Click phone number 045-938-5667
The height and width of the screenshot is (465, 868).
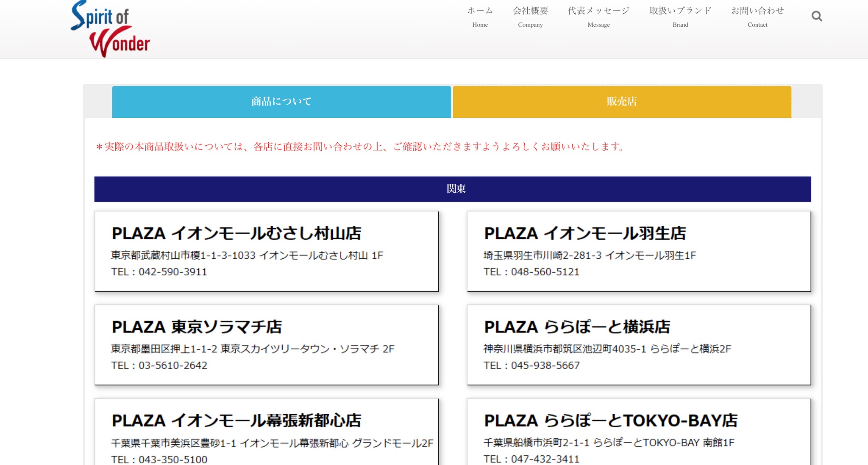coord(545,365)
